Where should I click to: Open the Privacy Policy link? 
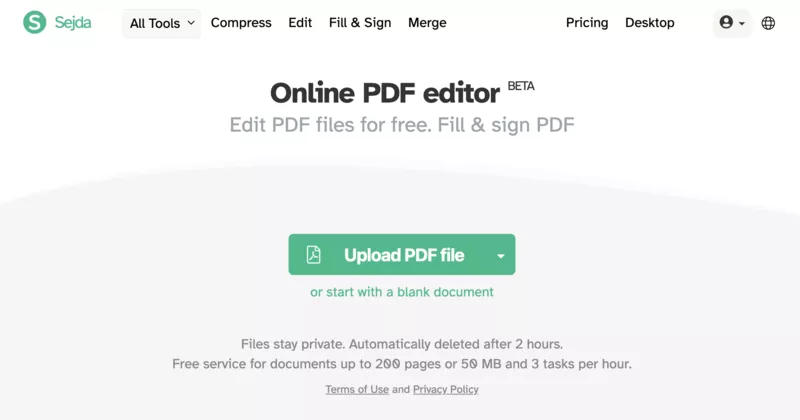click(445, 389)
